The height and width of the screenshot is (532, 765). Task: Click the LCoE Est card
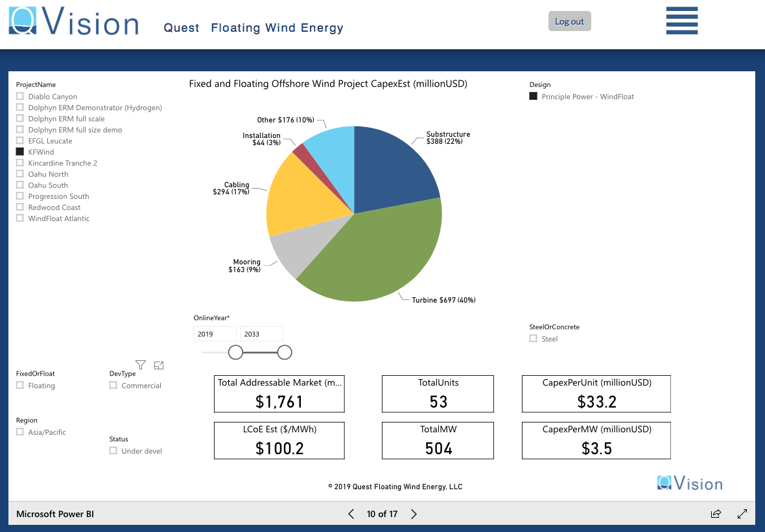click(x=279, y=441)
